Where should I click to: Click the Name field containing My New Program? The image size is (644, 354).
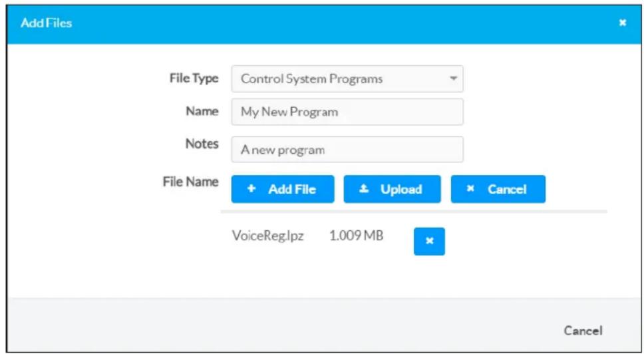pyautogui.click(x=347, y=112)
